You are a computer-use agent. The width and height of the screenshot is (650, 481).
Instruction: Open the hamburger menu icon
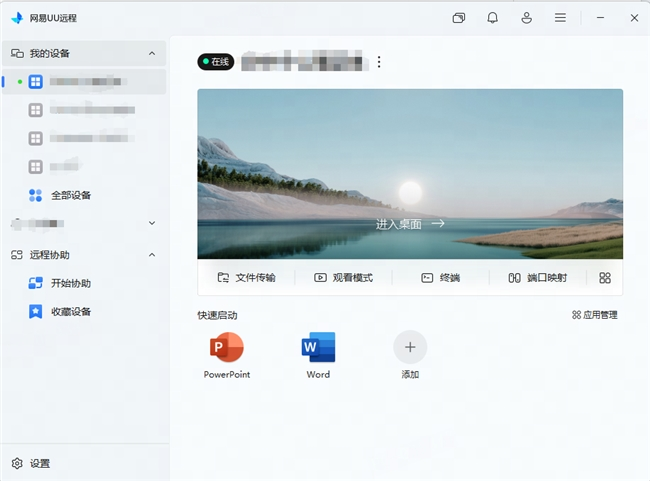pos(560,18)
